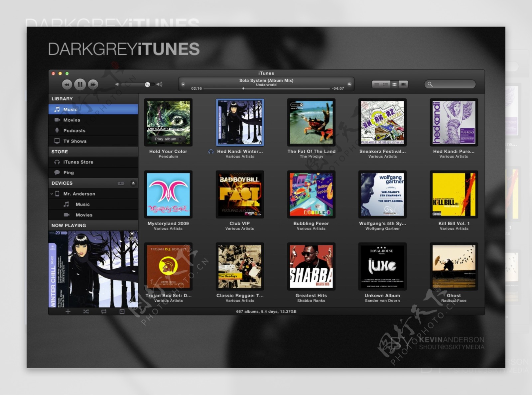Click the Pendulum artist name
The image size is (532, 395).
point(168,157)
